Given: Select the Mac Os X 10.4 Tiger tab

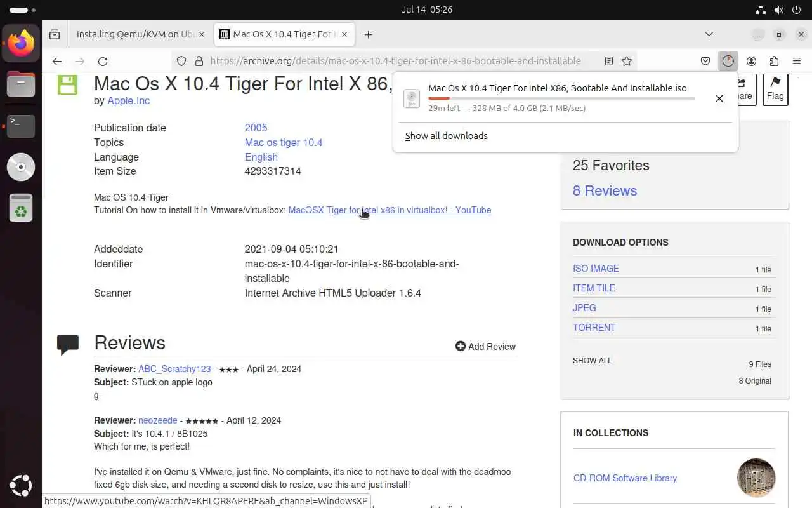Looking at the screenshot, I should point(284,34).
